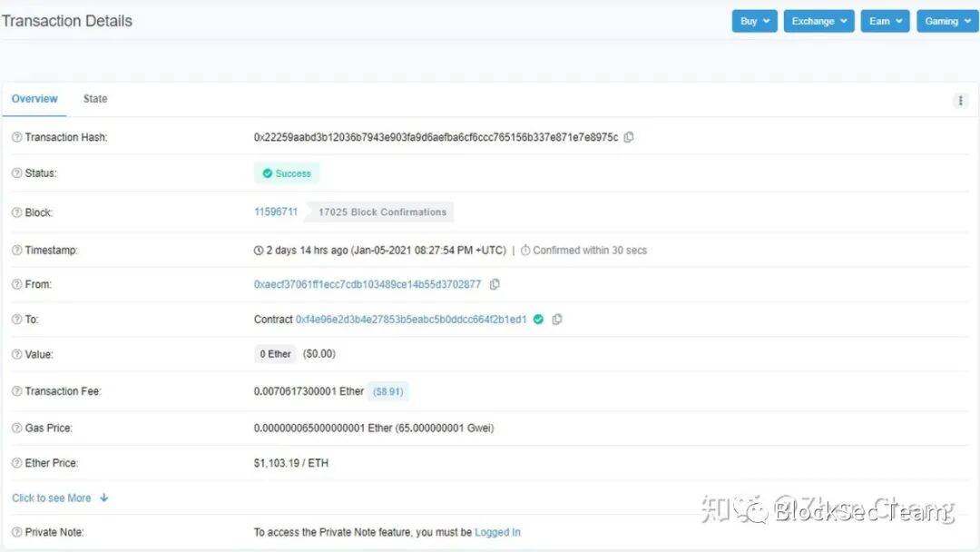
Task: Expand Click to see More
Action: click(60, 498)
